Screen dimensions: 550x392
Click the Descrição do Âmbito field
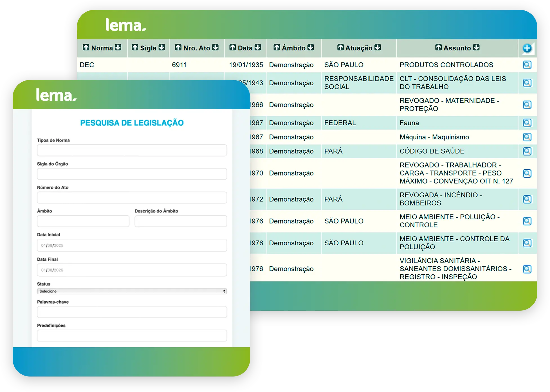coord(181,221)
